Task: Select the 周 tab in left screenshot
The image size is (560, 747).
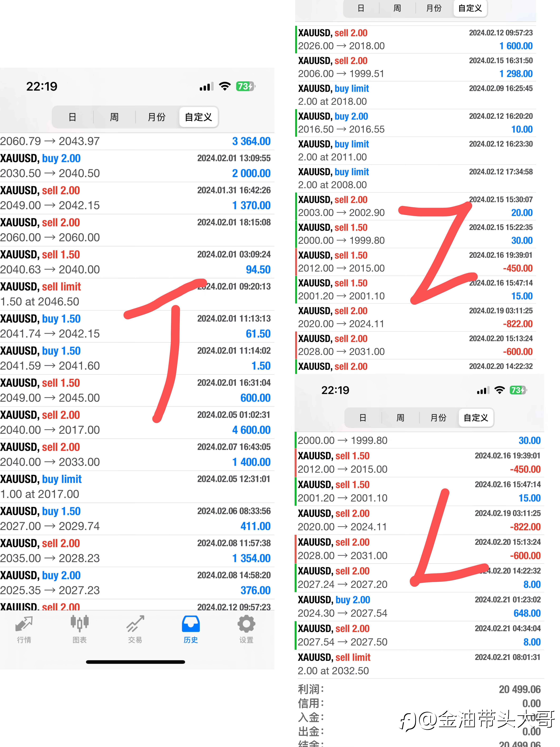Action: (114, 117)
